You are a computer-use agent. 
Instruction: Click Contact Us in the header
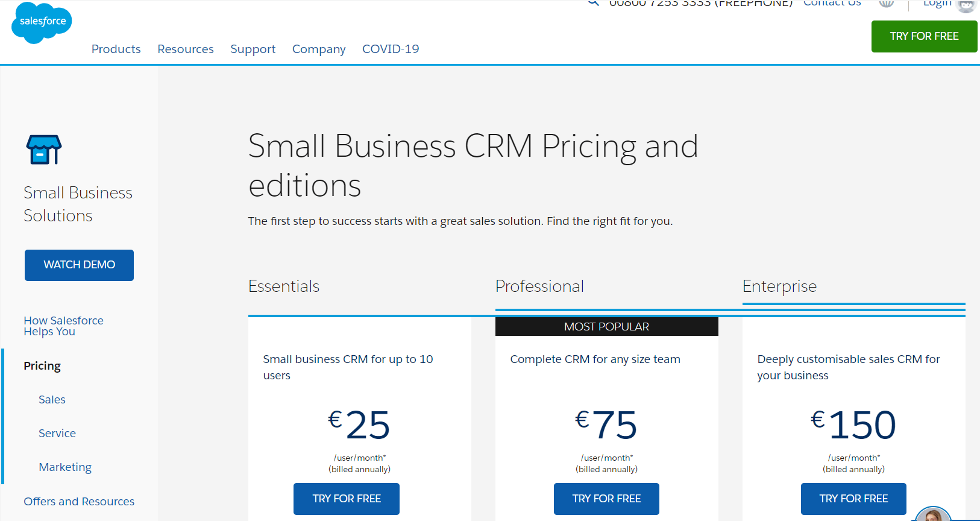tap(832, 3)
